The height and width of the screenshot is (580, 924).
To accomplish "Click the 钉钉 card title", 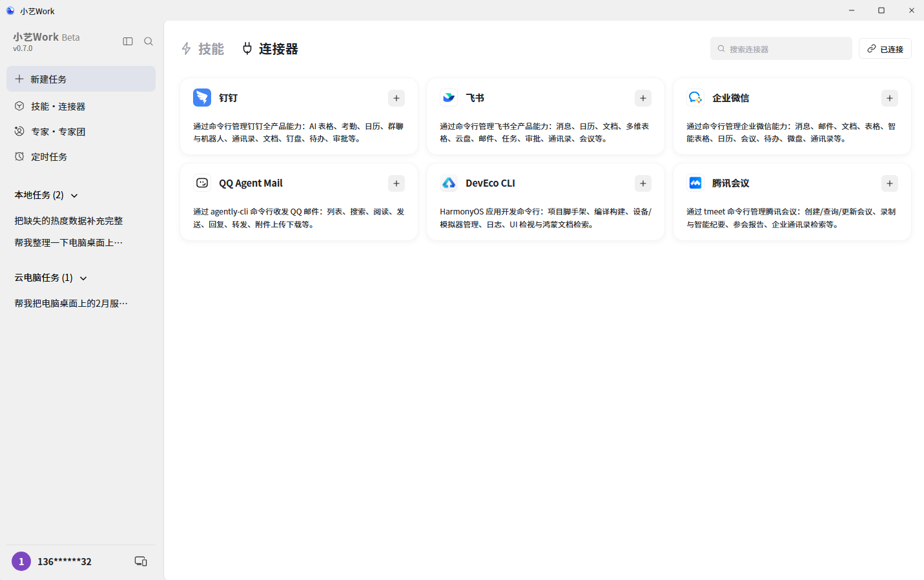I will [x=228, y=98].
